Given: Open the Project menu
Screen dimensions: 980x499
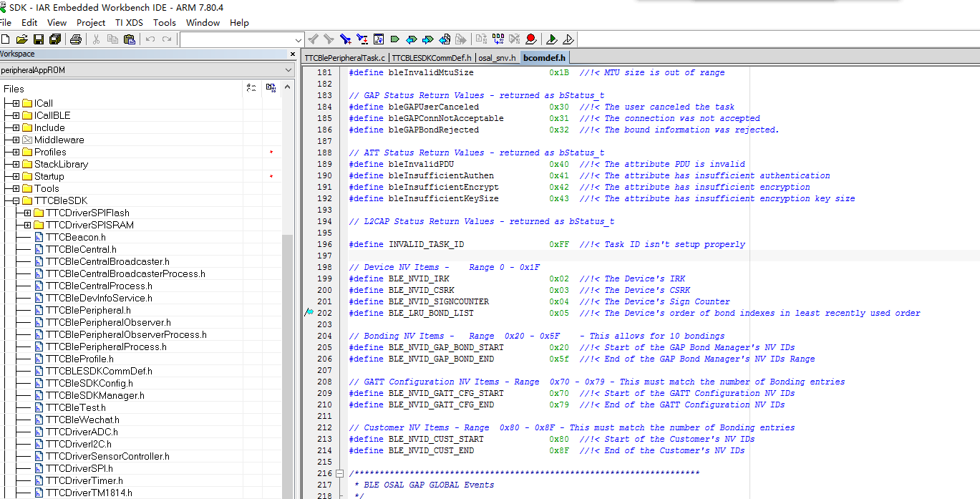Looking at the screenshot, I should [91, 22].
